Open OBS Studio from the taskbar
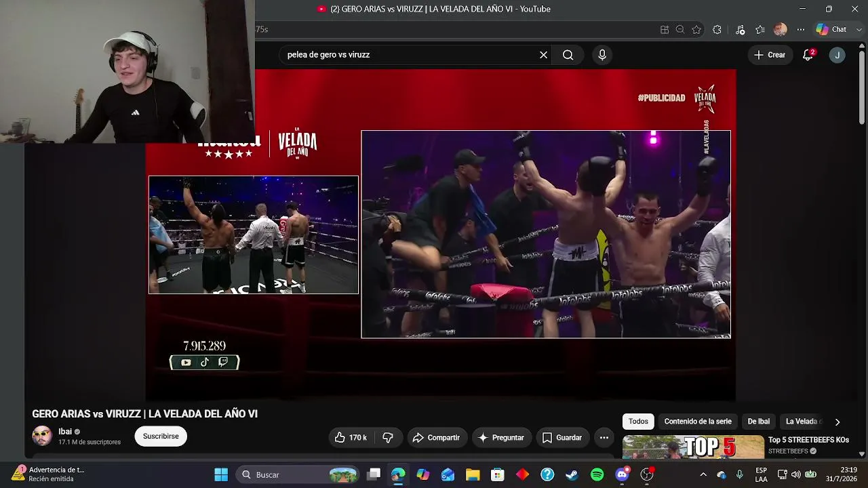Image resolution: width=868 pixels, height=488 pixels. pyautogui.click(x=647, y=474)
